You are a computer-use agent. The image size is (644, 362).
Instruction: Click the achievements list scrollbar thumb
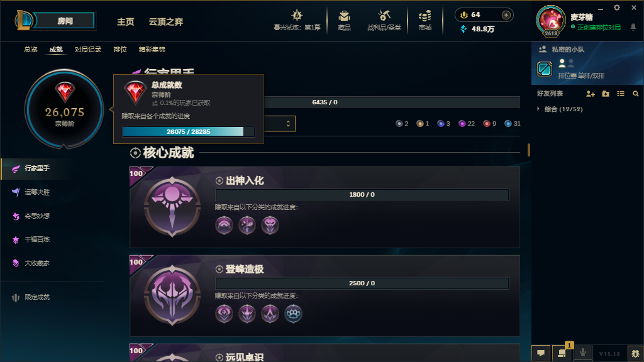[528, 150]
